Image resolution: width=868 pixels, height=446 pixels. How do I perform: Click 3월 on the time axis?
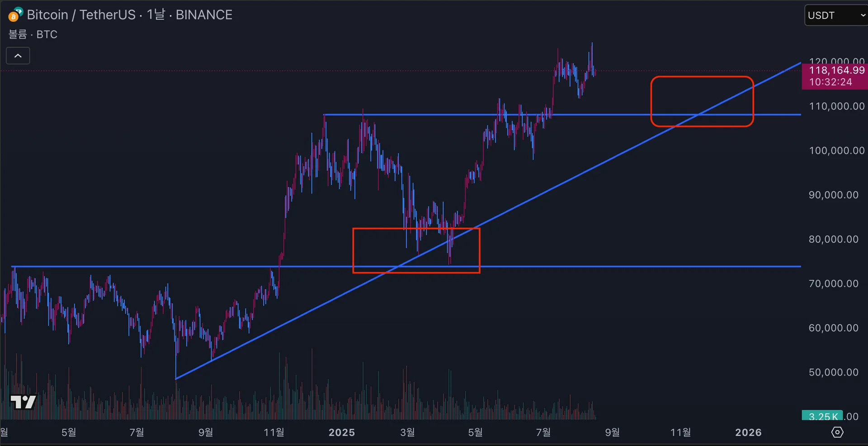tap(407, 432)
